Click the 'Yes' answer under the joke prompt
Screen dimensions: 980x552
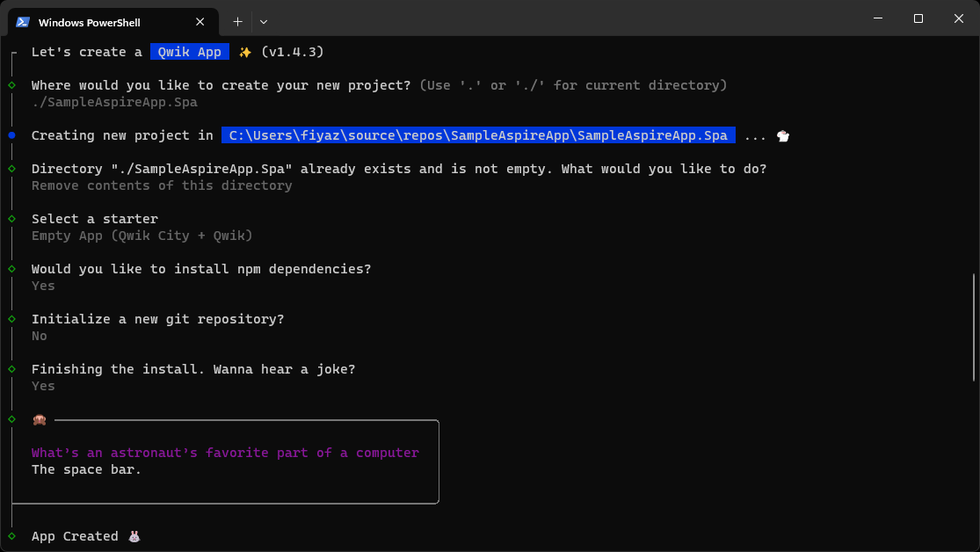[43, 386]
